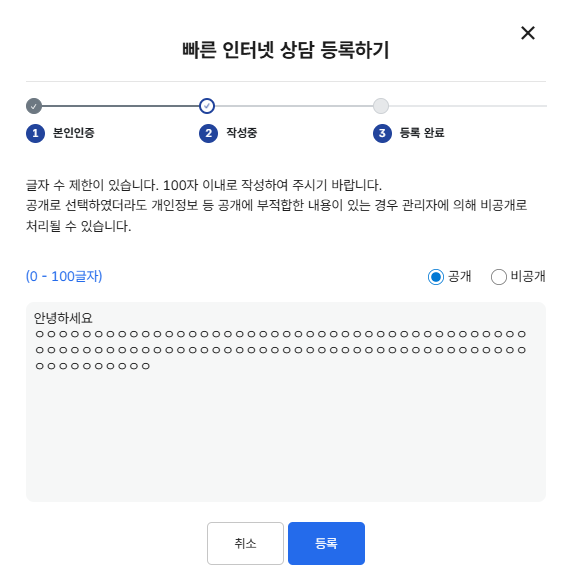Click the 본인인증 step label

[x=74, y=133]
